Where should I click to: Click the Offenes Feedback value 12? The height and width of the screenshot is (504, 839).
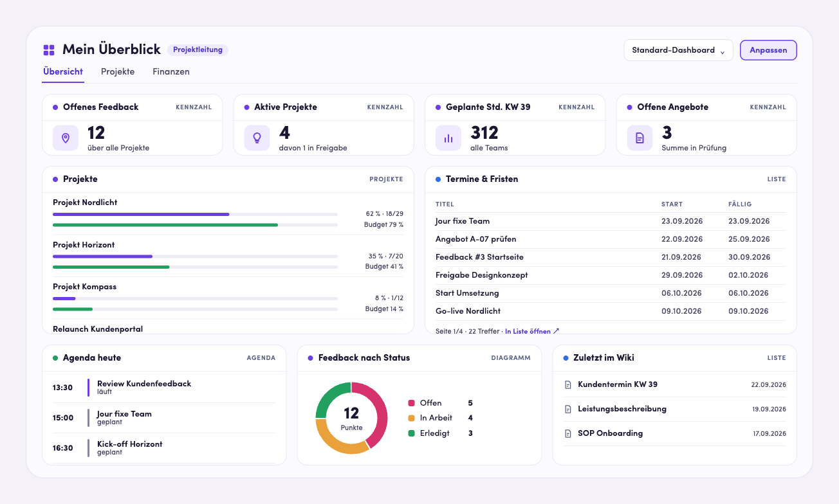[97, 133]
